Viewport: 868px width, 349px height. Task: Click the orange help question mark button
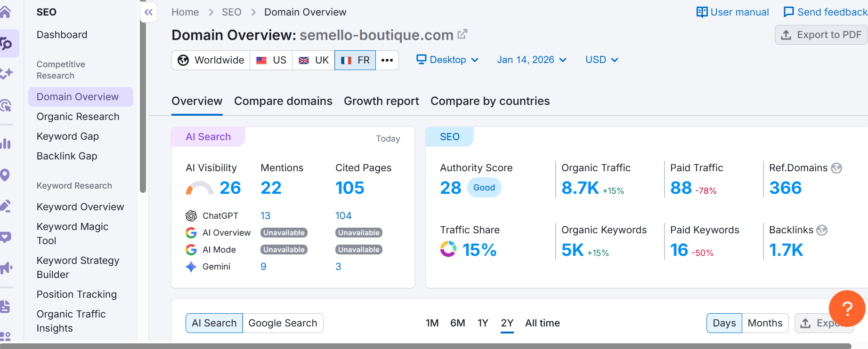click(x=847, y=309)
